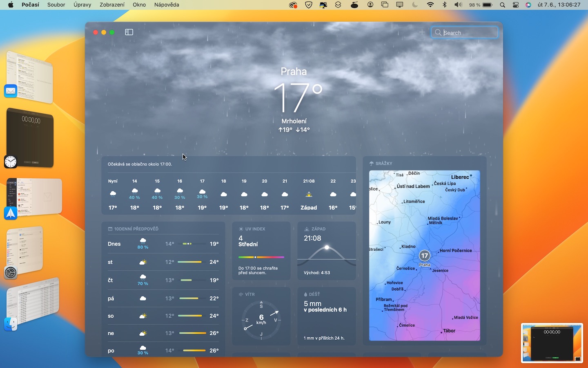Viewport: 588px width, 368px height.
Task: Click the city name Praha heading
Action: [294, 72]
